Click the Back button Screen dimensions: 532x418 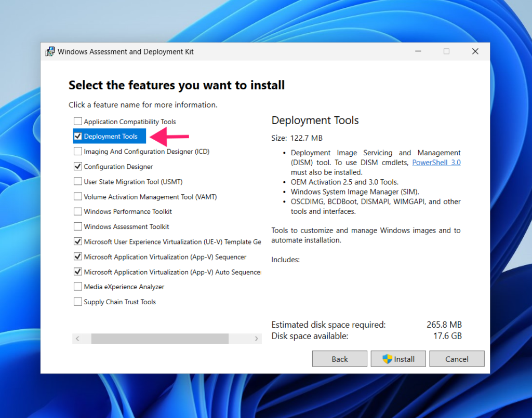(x=340, y=359)
